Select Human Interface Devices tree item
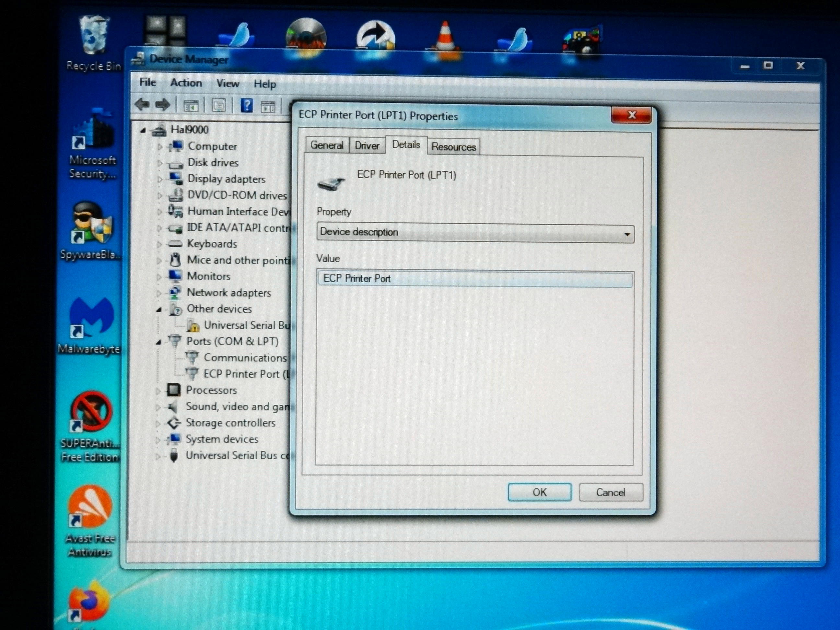This screenshot has width=840, height=630. [239, 211]
